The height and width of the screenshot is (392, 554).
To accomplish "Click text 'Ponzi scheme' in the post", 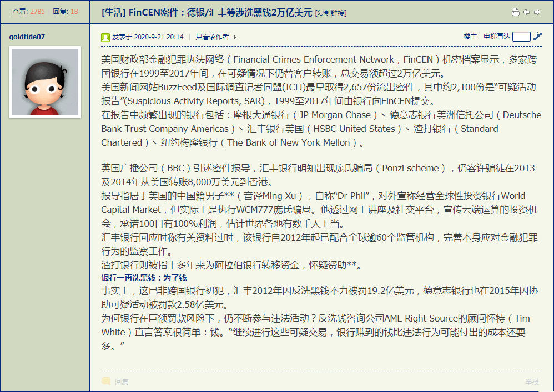I will coord(410,169).
